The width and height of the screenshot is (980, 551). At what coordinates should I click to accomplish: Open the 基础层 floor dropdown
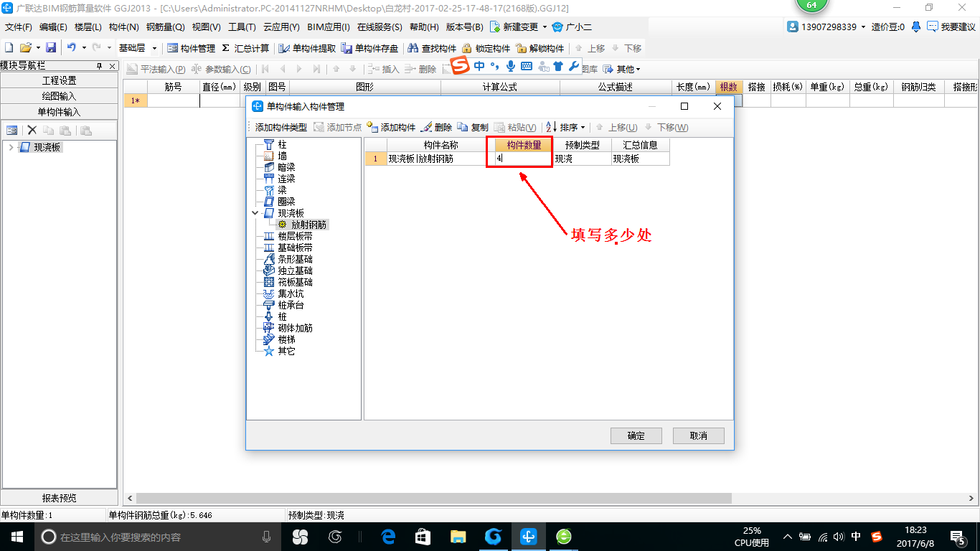154,48
